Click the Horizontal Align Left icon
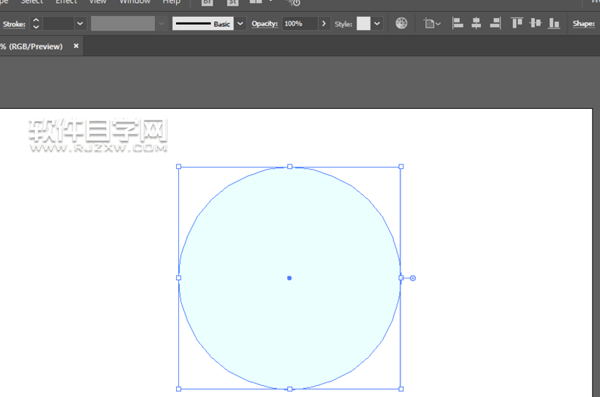 (457, 23)
